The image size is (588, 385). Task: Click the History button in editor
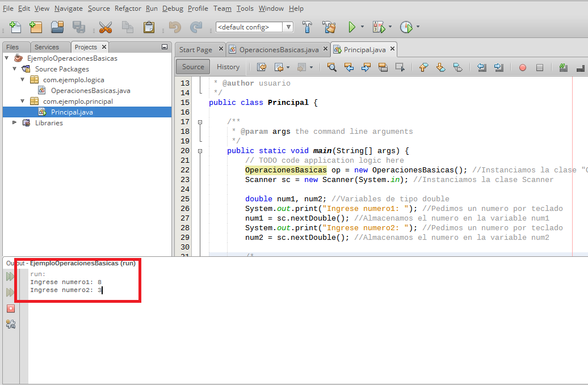228,67
